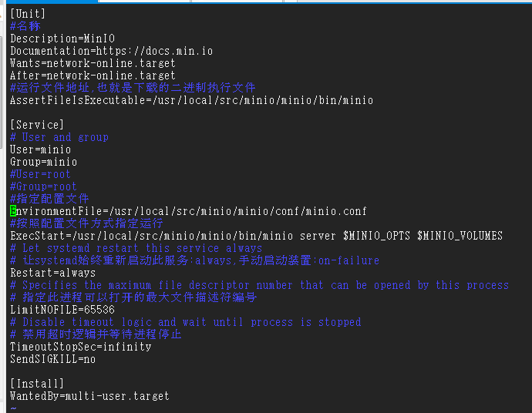Click the commented #Group=root line
Image resolution: width=532 pixels, height=413 pixels.
coord(43,186)
